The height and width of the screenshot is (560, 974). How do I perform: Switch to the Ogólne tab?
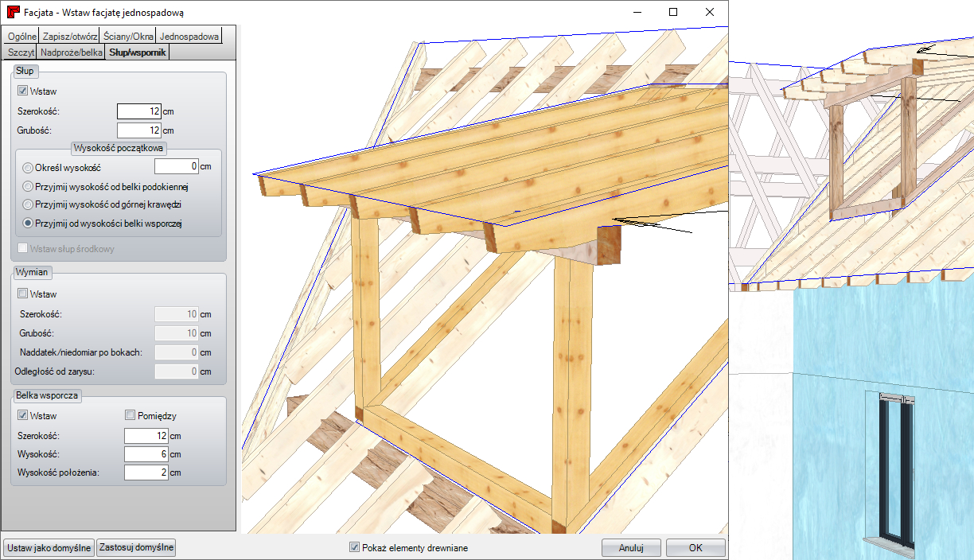[21, 36]
